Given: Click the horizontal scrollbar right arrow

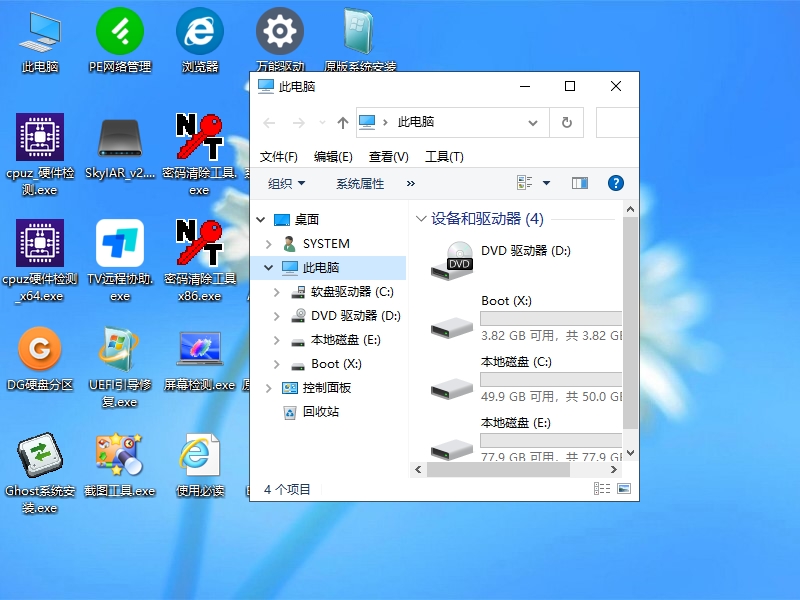Looking at the screenshot, I should pos(614,469).
